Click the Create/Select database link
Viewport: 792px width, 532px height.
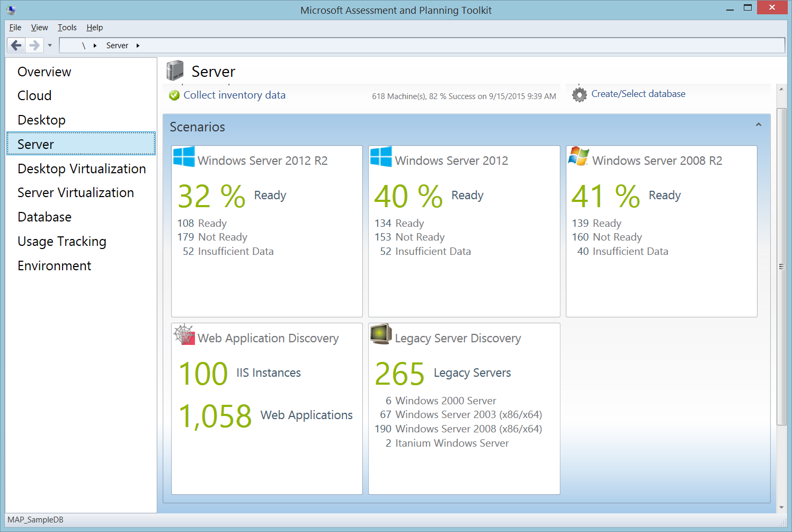638,93
